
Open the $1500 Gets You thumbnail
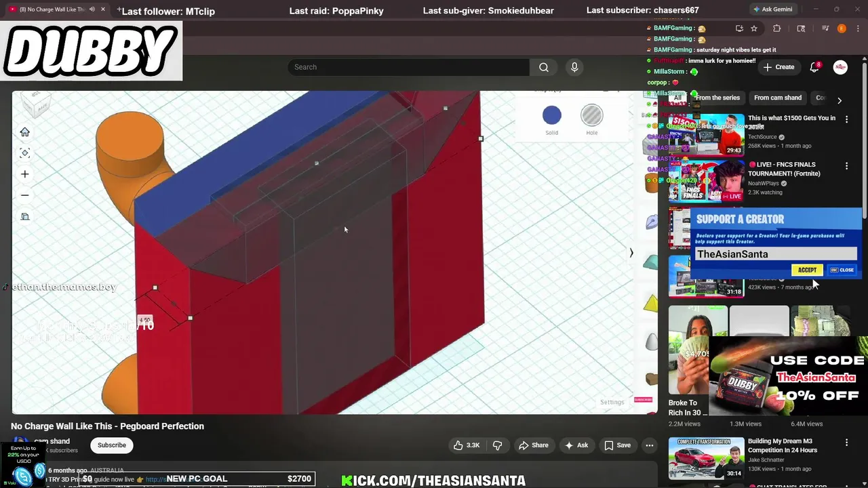pyautogui.click(x=706, y=135)
